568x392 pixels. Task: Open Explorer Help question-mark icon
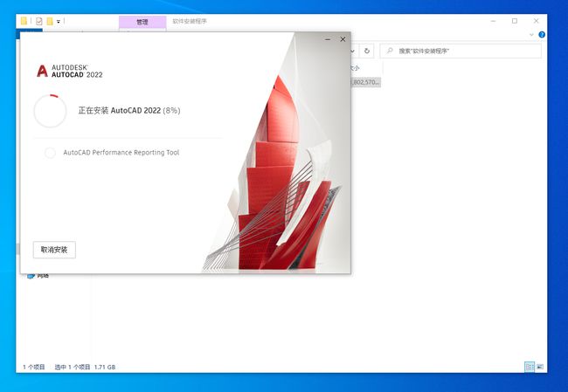click(x=542, y=35)
